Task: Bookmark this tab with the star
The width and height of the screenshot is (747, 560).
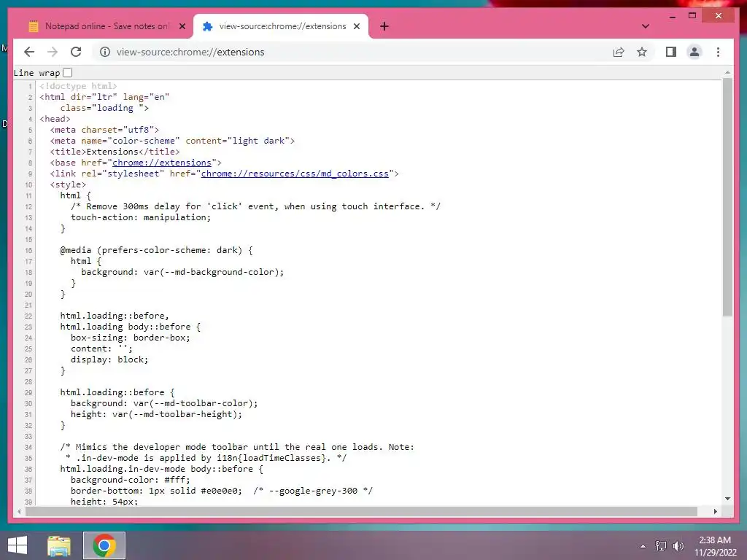Action: click(642, 52)
